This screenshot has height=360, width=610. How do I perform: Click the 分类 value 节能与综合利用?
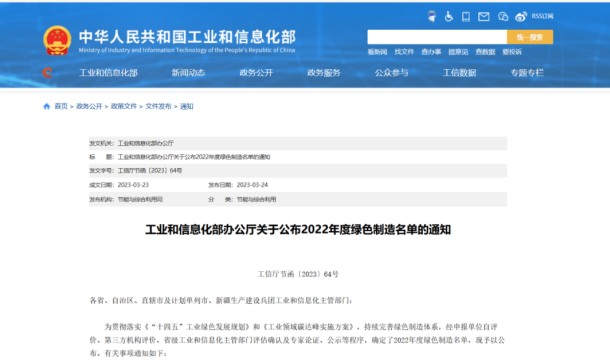click(256, 199)
